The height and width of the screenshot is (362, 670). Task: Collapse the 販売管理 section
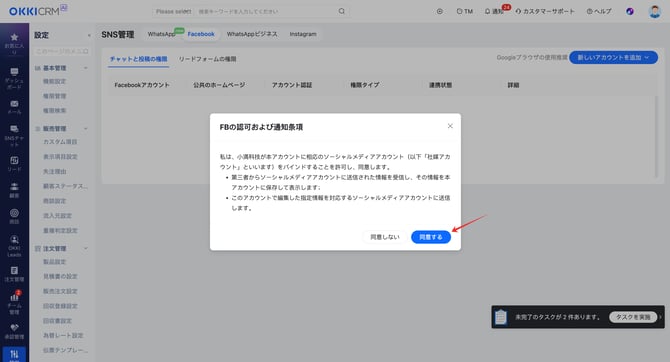point(86,129)
